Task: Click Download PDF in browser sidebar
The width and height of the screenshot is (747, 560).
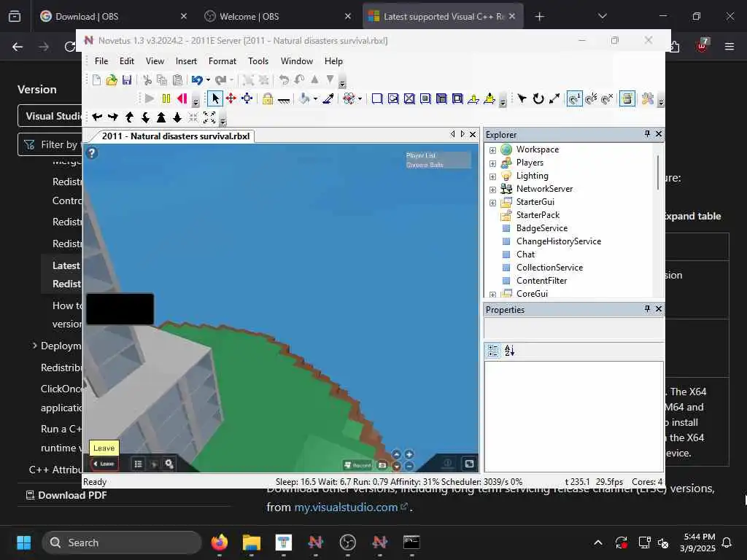Action: coord(66,495)
